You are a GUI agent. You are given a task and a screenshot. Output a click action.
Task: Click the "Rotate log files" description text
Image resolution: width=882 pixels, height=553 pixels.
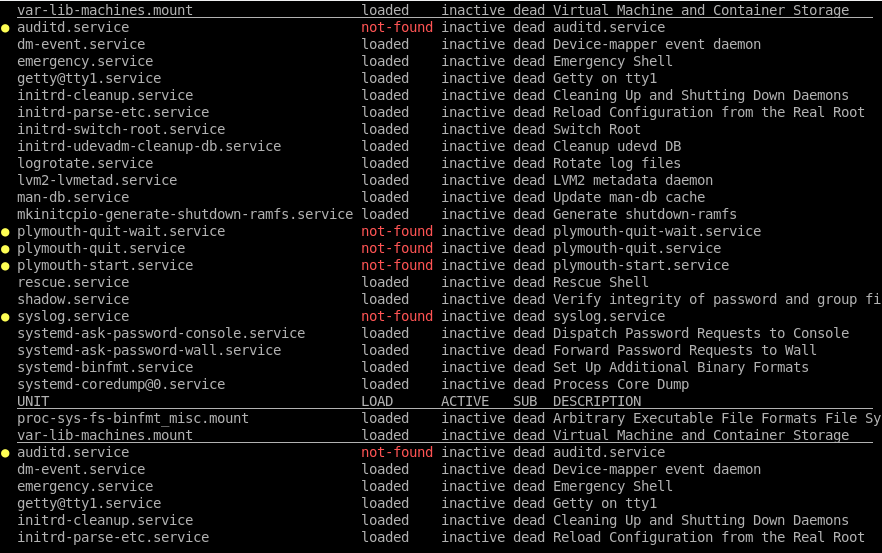pyautogui.click(x=617, y=163)
